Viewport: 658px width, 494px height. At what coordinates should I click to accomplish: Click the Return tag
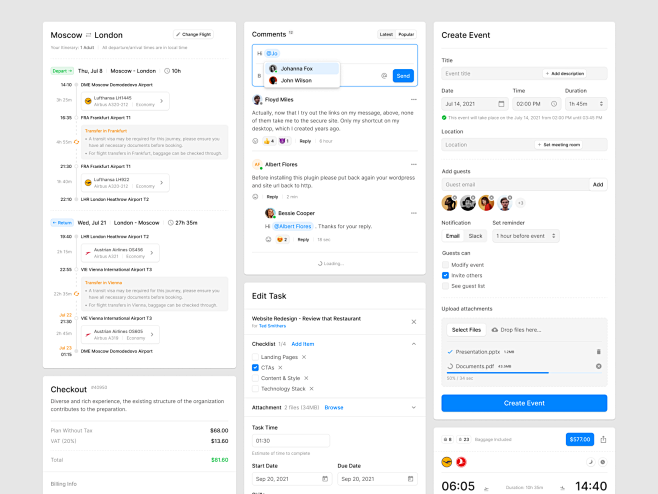[62, 223]
